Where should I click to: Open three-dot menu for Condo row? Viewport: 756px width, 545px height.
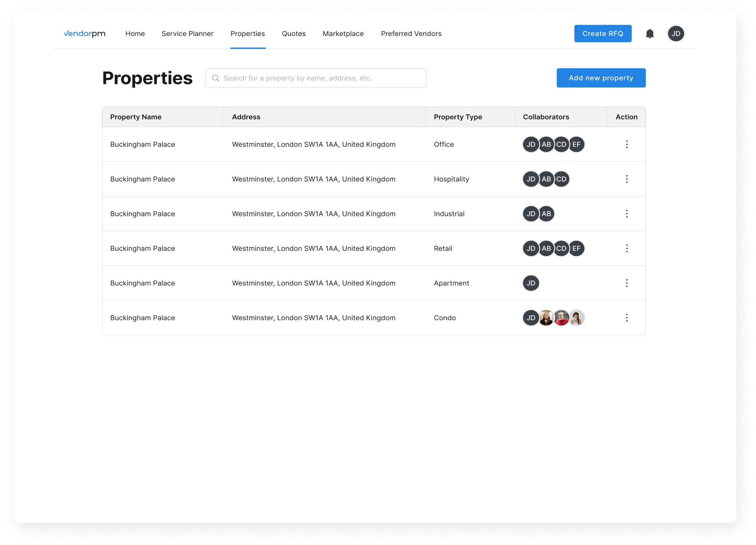tap(626, 318)
